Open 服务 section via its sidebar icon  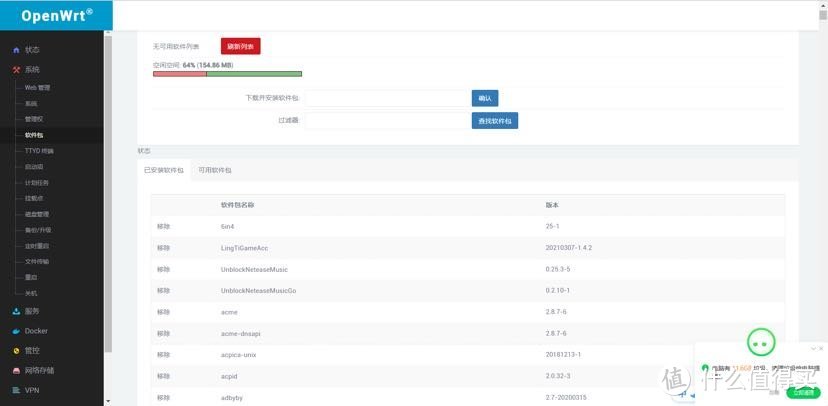coord(16,311)
